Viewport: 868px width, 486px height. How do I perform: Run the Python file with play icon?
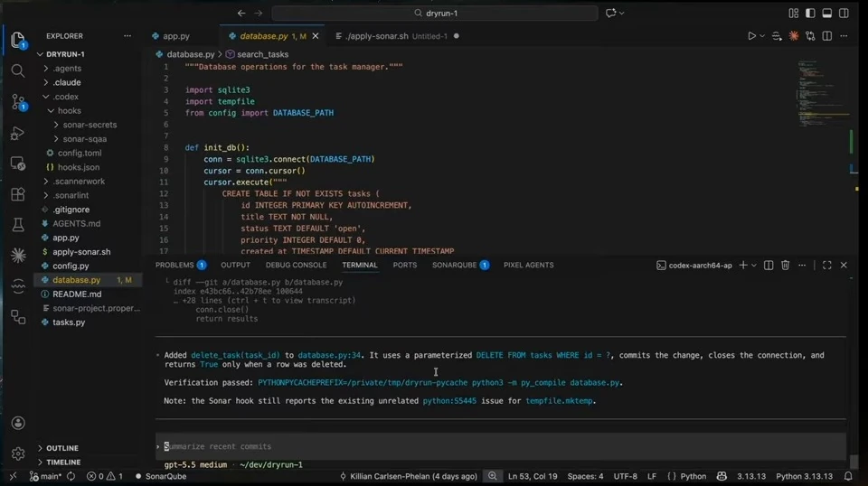tap(751, 36)
